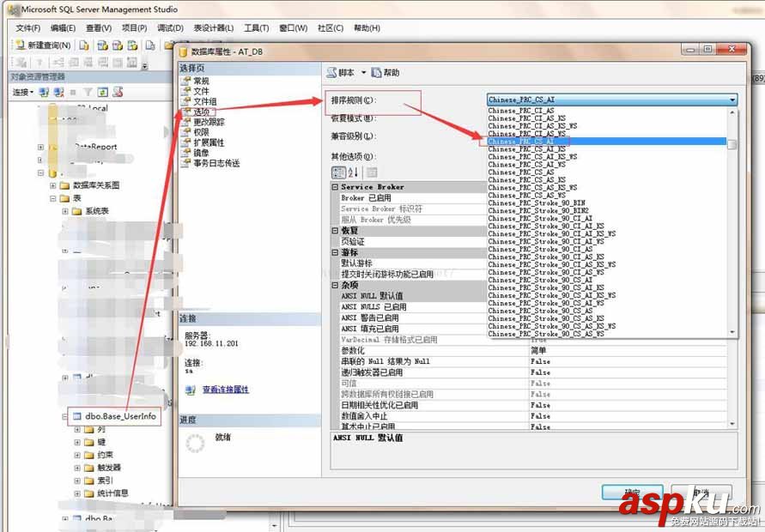The image size is (765, 532).
Task: Collapse the 游标 category
Action: 335,252
